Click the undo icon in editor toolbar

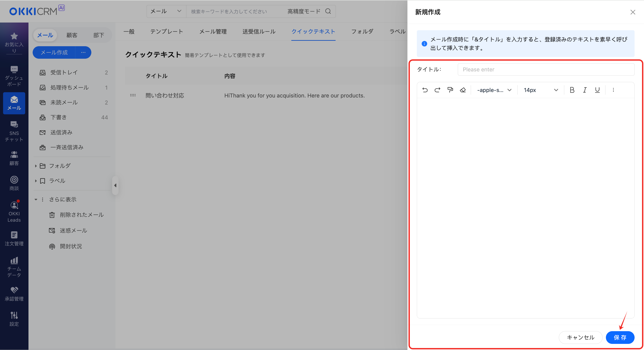coord(425,90)
